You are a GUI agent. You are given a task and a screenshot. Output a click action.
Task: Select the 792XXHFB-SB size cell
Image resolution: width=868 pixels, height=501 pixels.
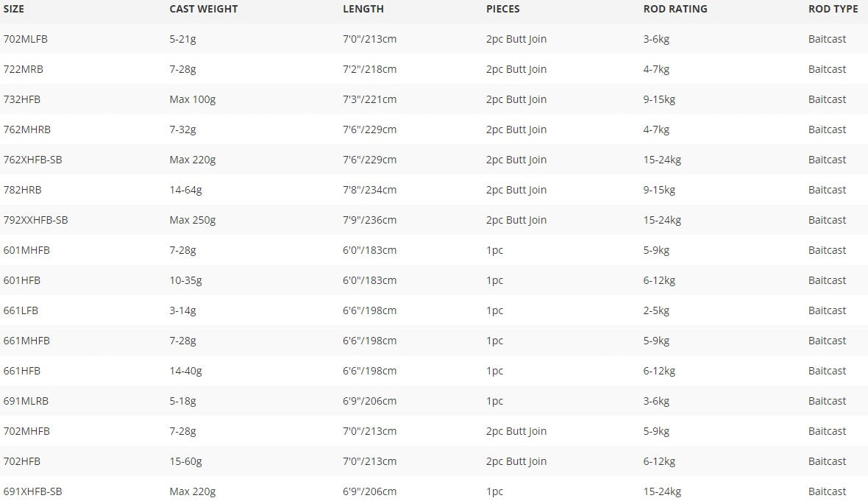point(35,220)
